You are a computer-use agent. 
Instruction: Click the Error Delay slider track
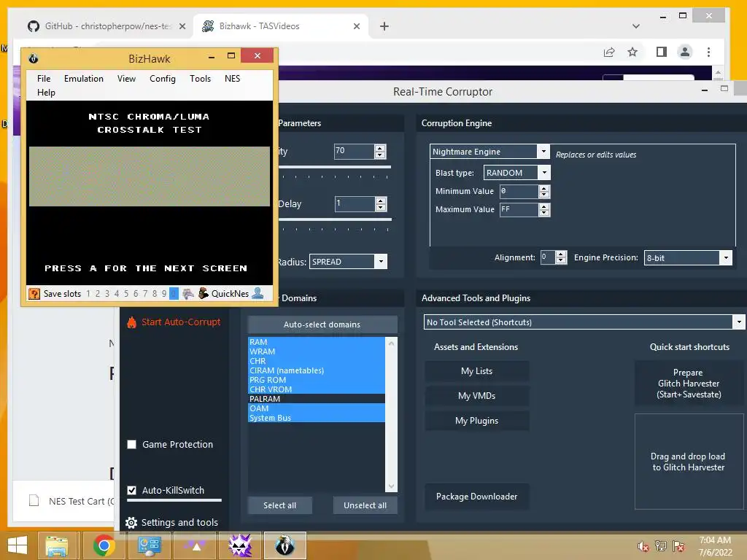click(335, 219)
